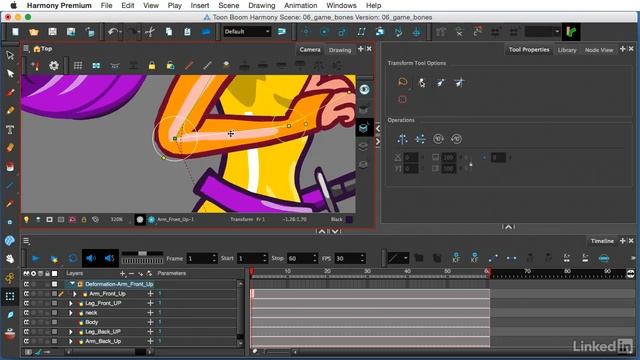The width and height of the screenshot is (640, 360).
Task: Toggle visibility of the Body layer
Action: [x=27, y=322]
